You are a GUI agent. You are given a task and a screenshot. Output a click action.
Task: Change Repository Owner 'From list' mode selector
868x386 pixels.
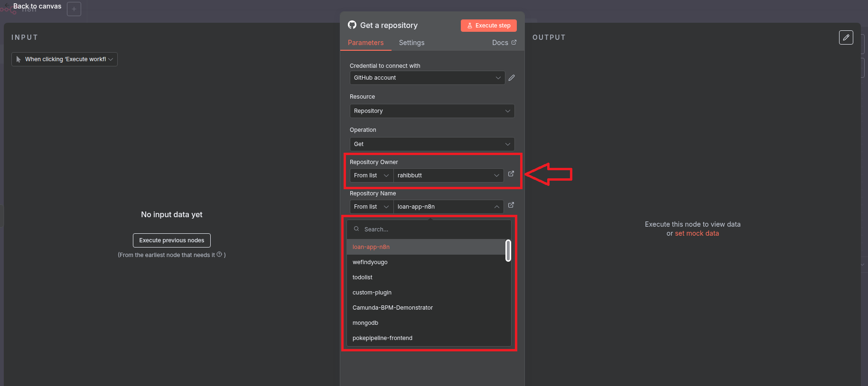click(371, 175)
